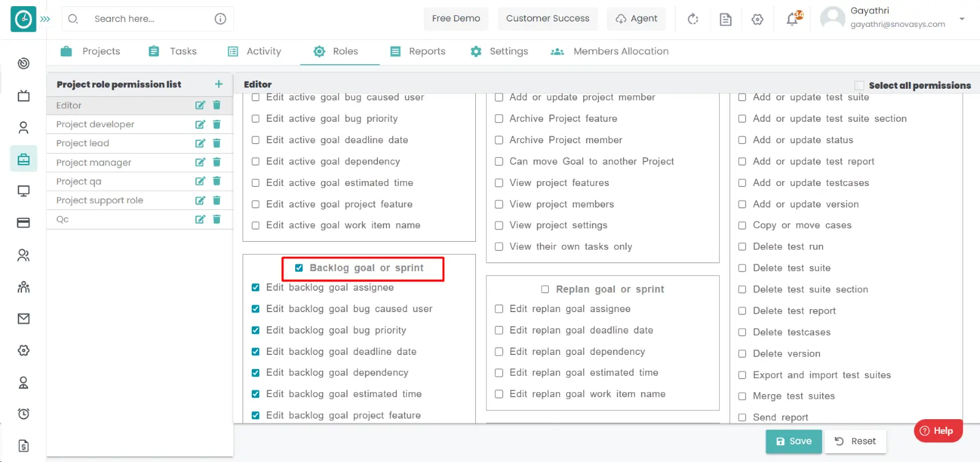Tick View project members permission

point(499,204)
